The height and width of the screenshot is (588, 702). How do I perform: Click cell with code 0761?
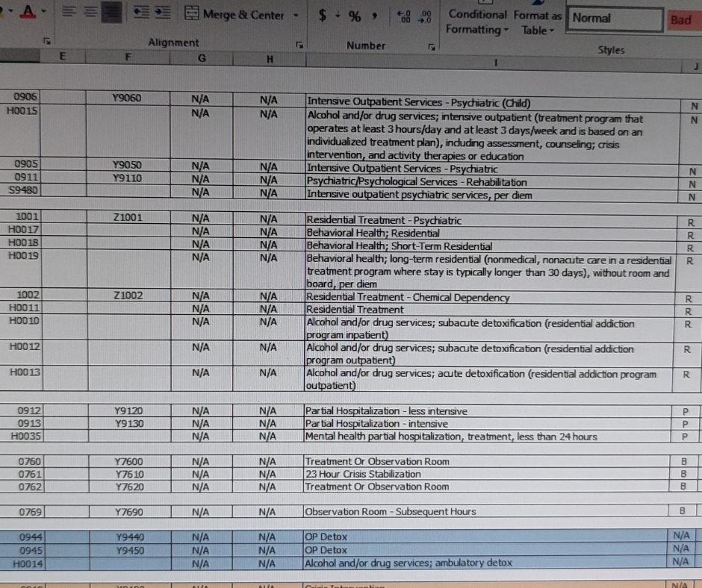pyautogui.click(x=22, y=475)
